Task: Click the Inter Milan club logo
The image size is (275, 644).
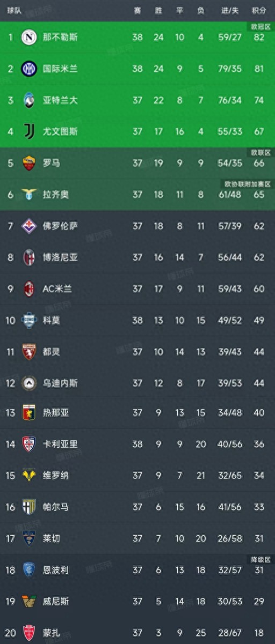Action: tap(29, 69)
